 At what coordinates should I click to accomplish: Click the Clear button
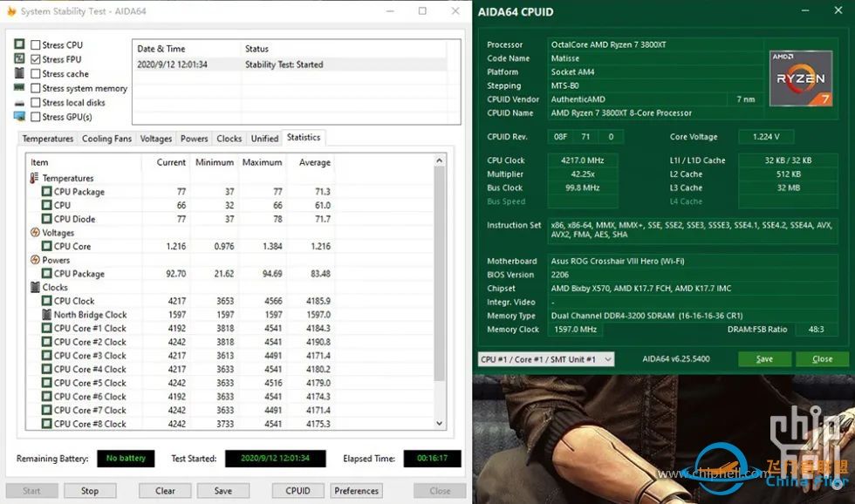click(x=165, y=490)
